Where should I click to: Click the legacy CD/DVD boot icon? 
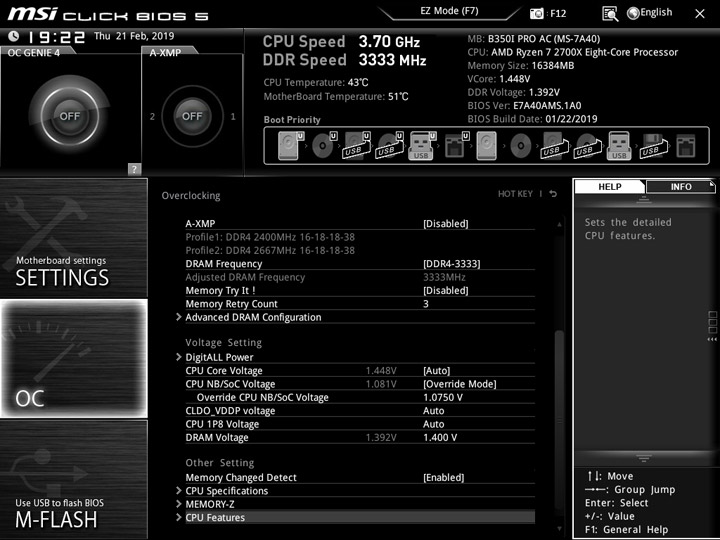pos(521,146)
